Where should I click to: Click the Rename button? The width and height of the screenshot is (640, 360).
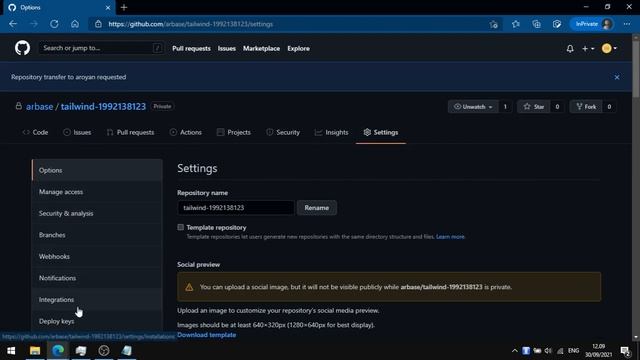pyautogui.click(x=317, y=208)
